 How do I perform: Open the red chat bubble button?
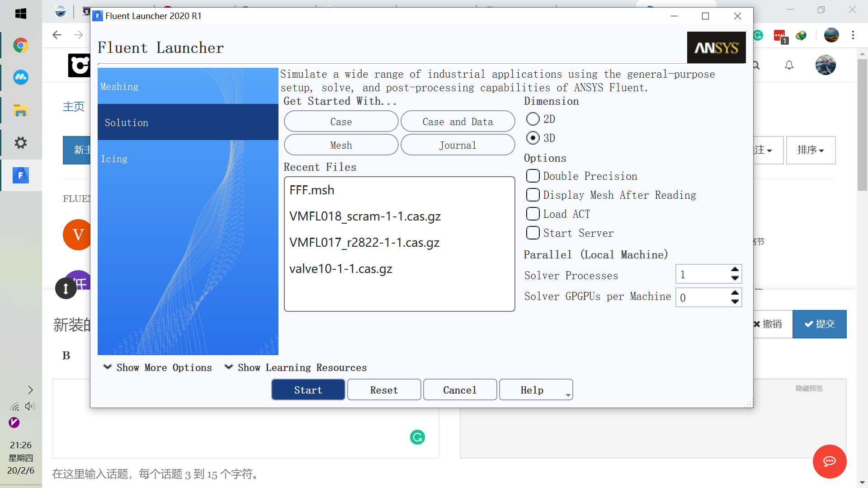[x=830, y=461]
